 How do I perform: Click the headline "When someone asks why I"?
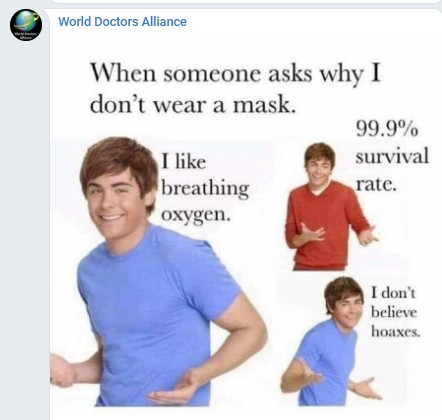(x=235, y=73)
